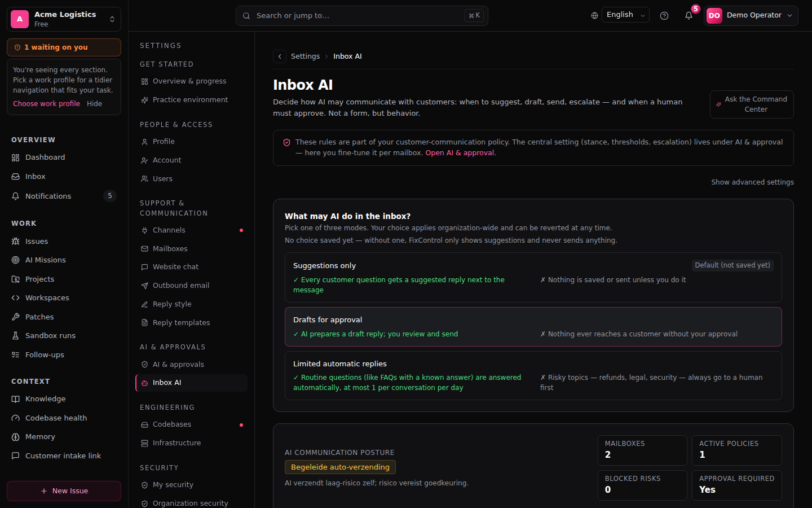Click the Inbox AI selected menu item
This screenshot has height=508, width=812.
tap(191, 383)
